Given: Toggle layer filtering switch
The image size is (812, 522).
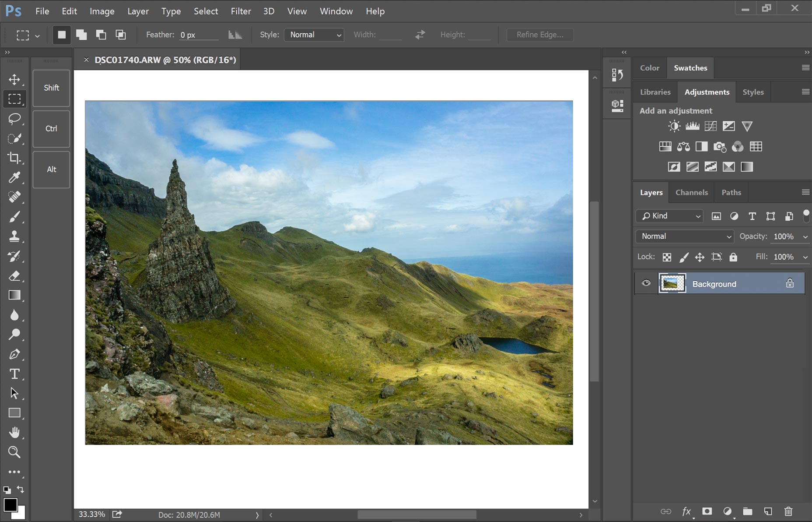Looking at the screenshot, I should coord(806,215).
